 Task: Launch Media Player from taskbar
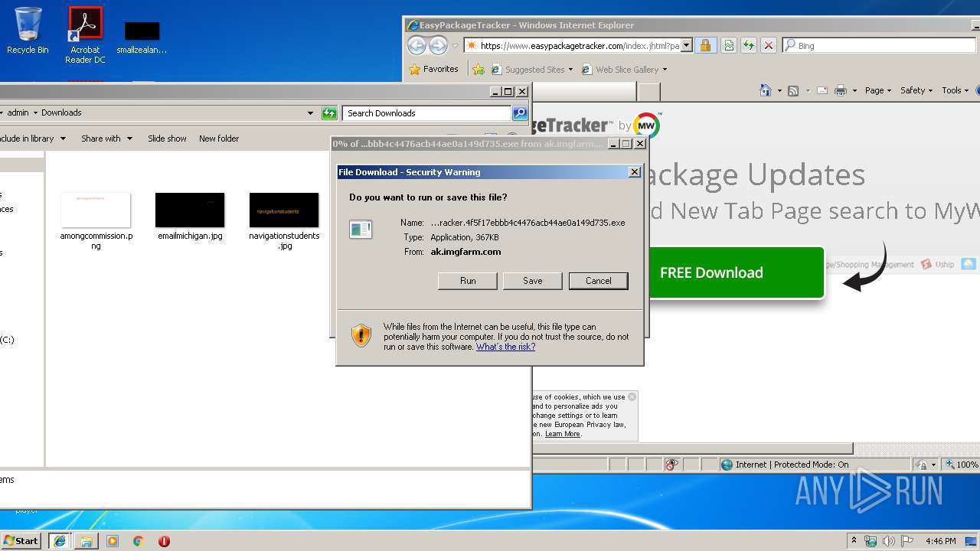(113, 541)
